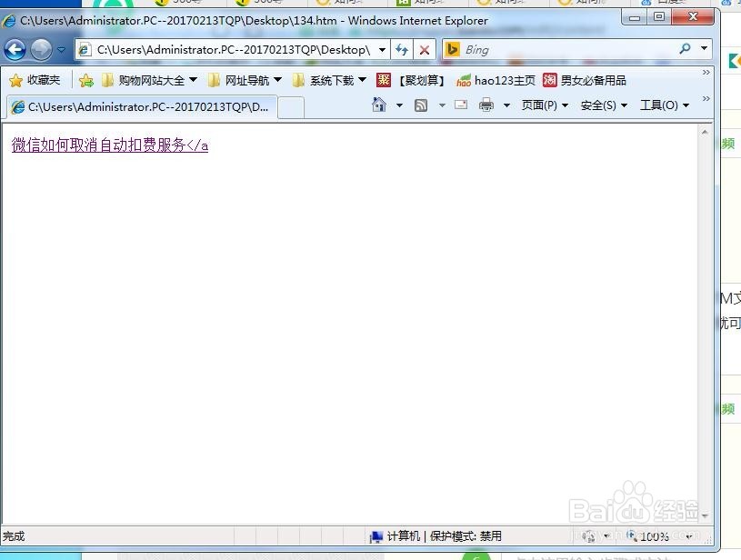Click the IE logo in title bar
Image resolution: width=741 pixels, height=560 pixels.
pyautogui.click(x=9, y=21)
